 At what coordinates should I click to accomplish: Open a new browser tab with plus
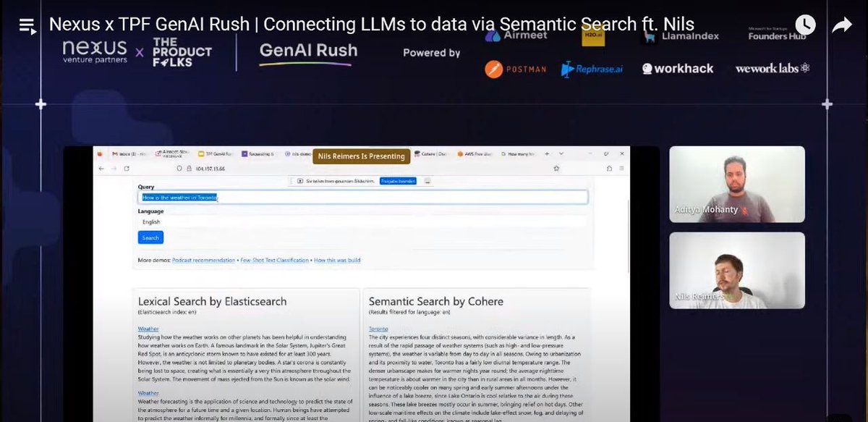tap(548, 154)
